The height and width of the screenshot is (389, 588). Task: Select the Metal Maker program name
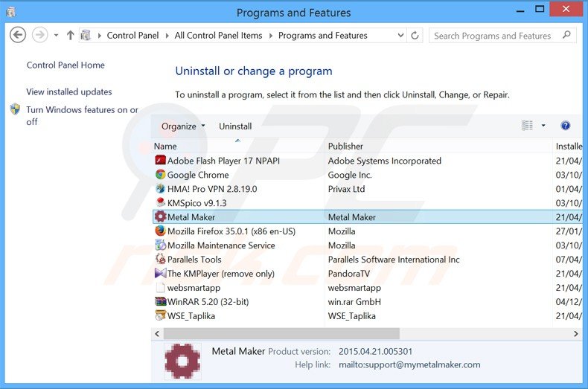pyautogui.click(x=191, y=217)
